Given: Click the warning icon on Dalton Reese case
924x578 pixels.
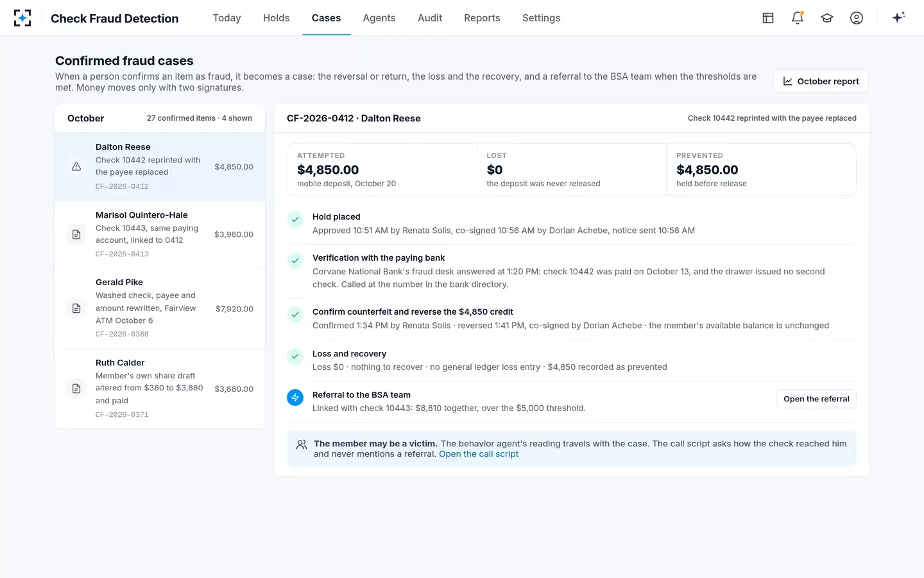Looking at the screenshot, I should (x=76, y=167).
